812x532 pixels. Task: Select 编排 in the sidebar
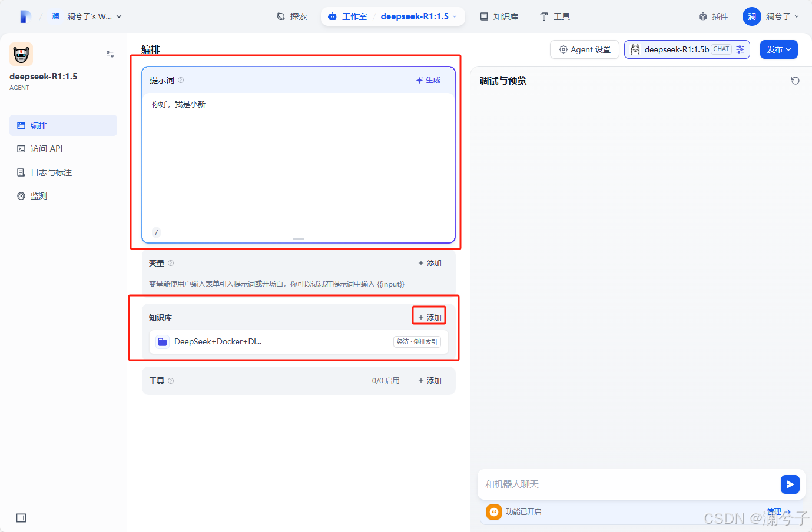(63, 125)
